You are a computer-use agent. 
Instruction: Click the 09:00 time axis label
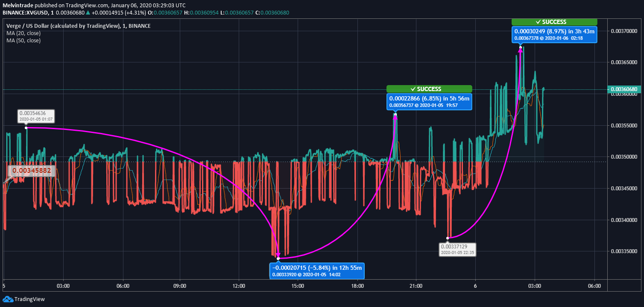click(180, 286)
